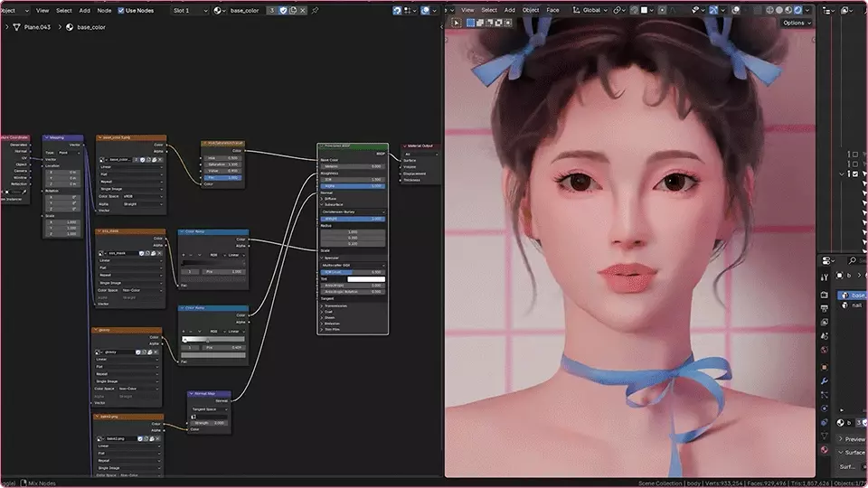Expand the Transmission section in Principled BSDF

(x=322, y=306)
